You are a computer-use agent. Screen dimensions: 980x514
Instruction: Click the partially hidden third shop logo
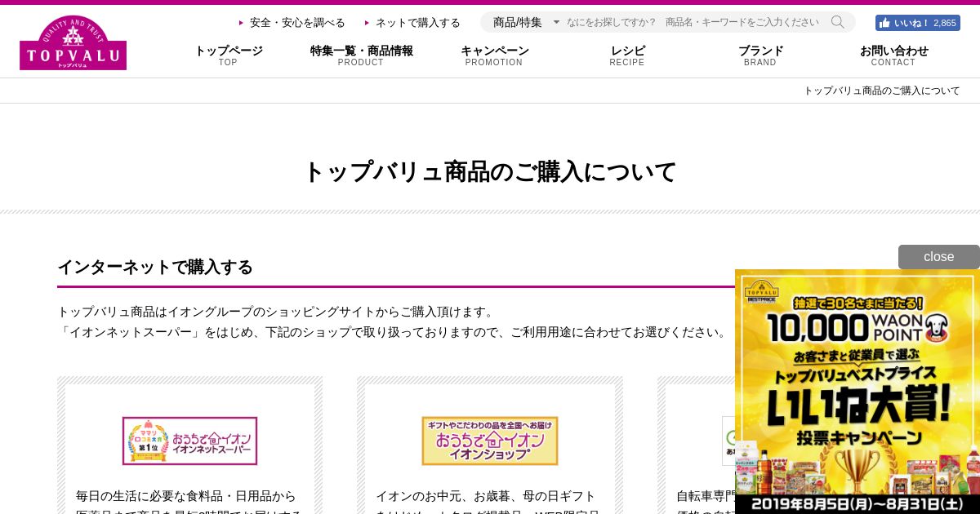tap(728, 441)
